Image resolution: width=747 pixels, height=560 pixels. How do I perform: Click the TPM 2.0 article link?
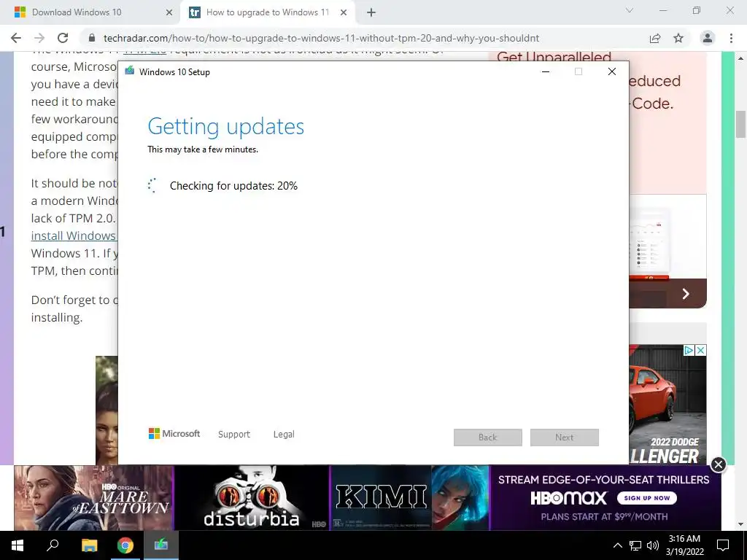(x=145, y=50)
